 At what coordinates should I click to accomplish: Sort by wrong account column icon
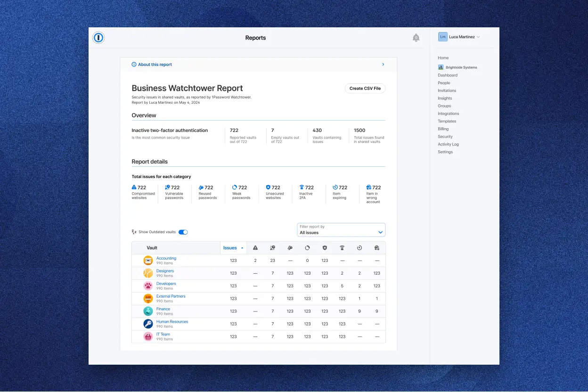pos(377,248)
